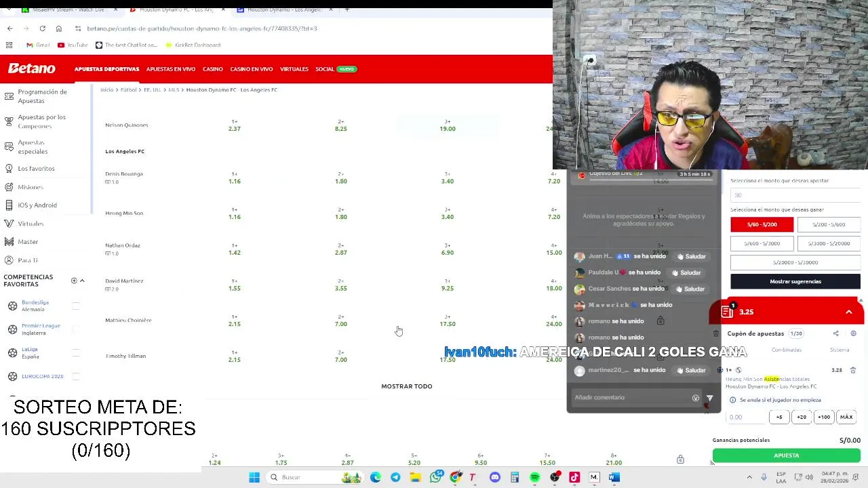Open Apuestas especiales sidebar icon
Screen dimensions: 868x488
pos(9,146)
